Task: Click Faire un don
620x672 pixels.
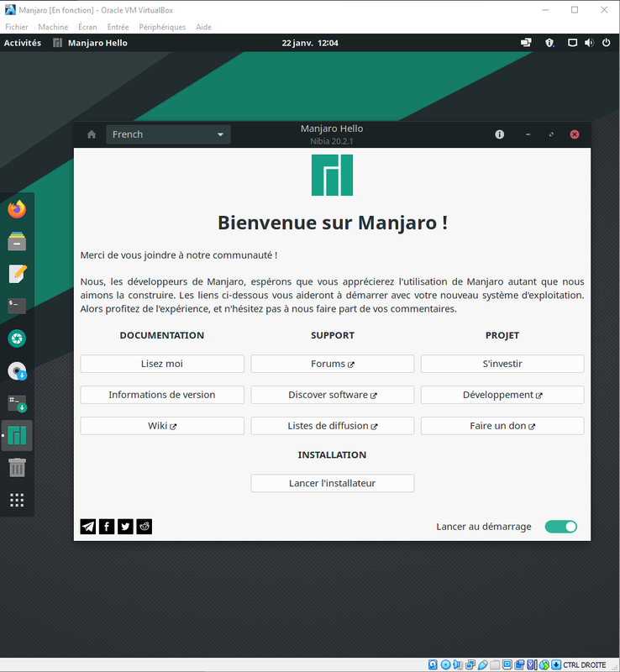Action: (502, 426)
